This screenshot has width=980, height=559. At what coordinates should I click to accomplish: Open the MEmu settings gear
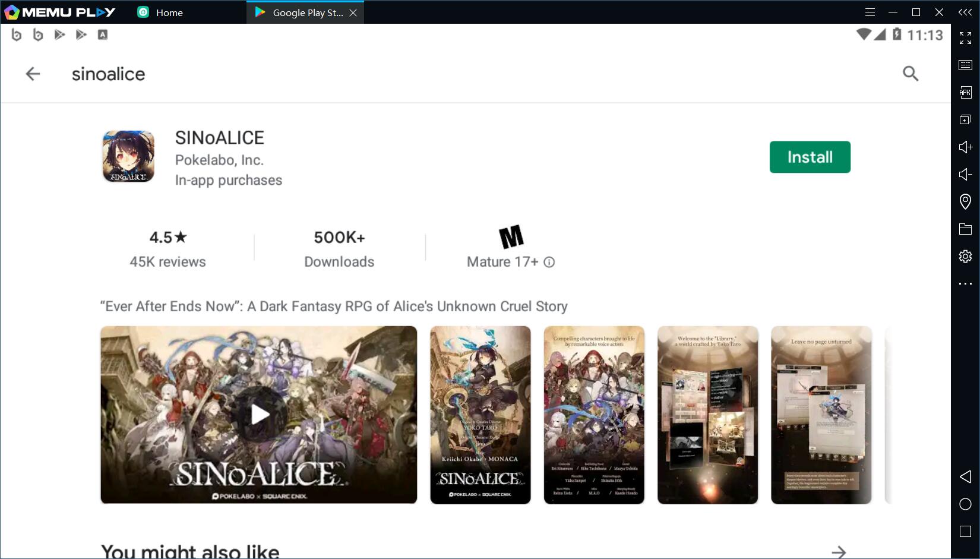point(965,256)
